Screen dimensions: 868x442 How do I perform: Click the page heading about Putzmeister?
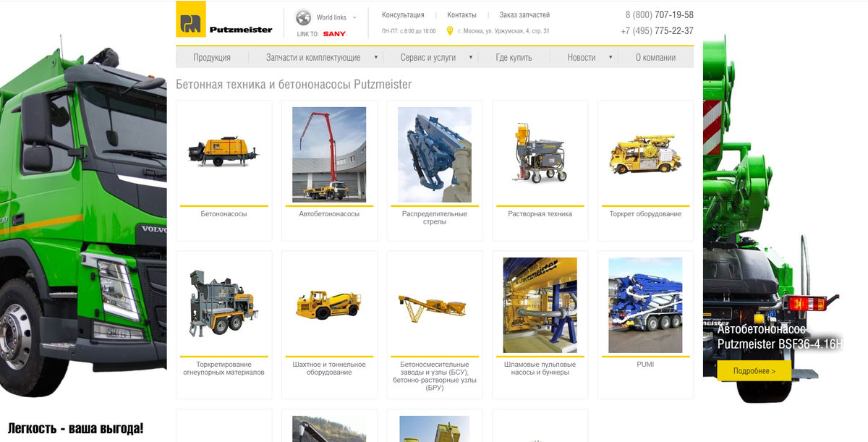(294, 85)
